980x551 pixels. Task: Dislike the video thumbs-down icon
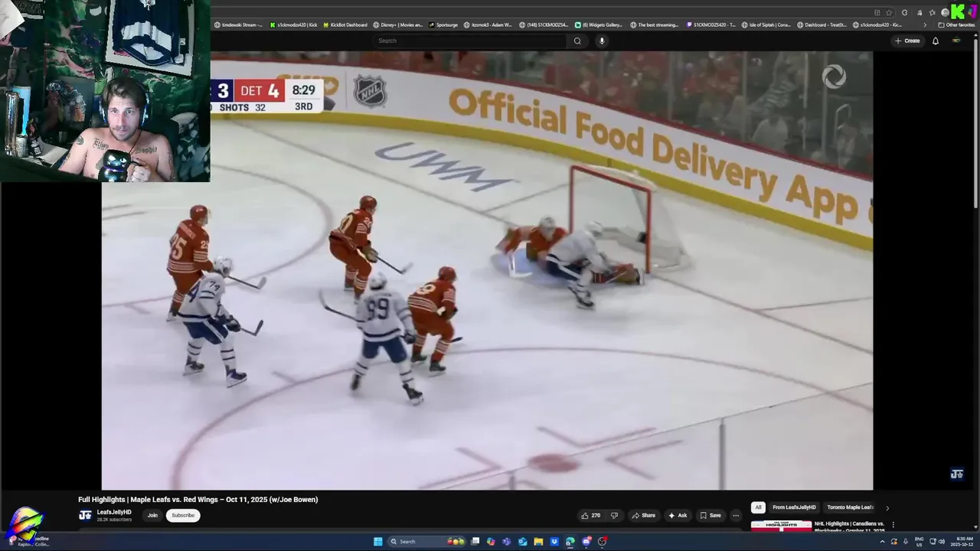614,515
